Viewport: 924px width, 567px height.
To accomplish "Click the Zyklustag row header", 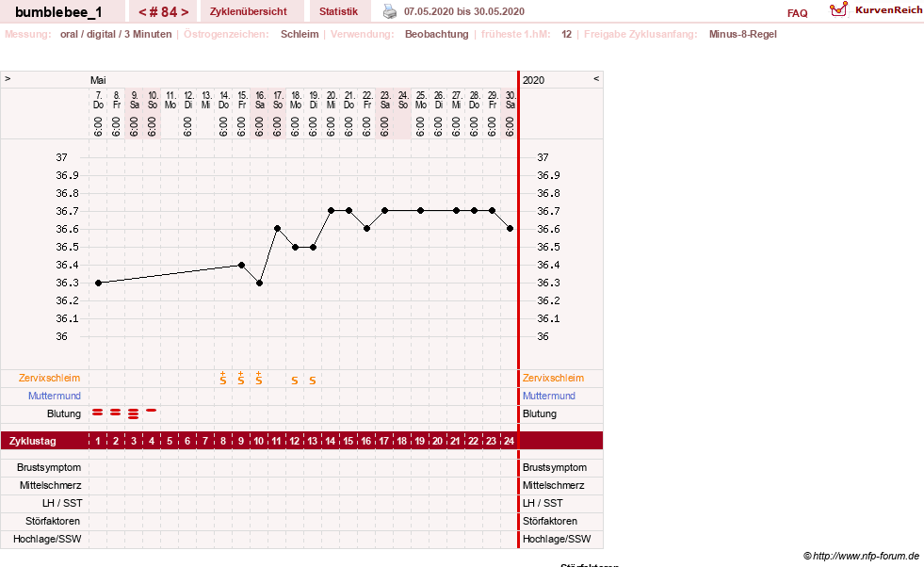I will coord(33,441).
